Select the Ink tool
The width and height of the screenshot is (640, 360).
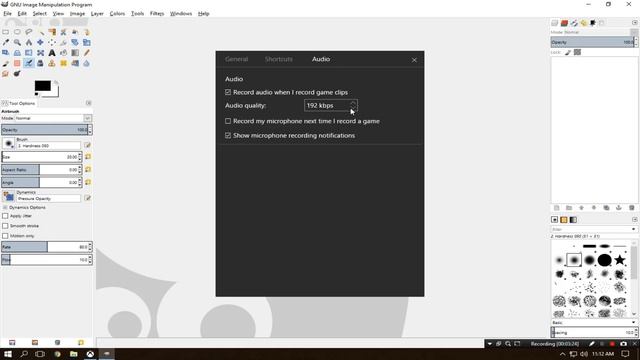[x=40, y=64]
